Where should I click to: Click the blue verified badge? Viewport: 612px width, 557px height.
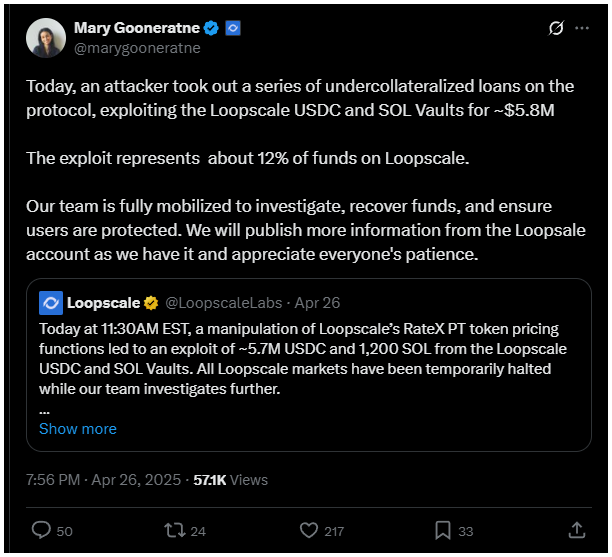[213, 28]
